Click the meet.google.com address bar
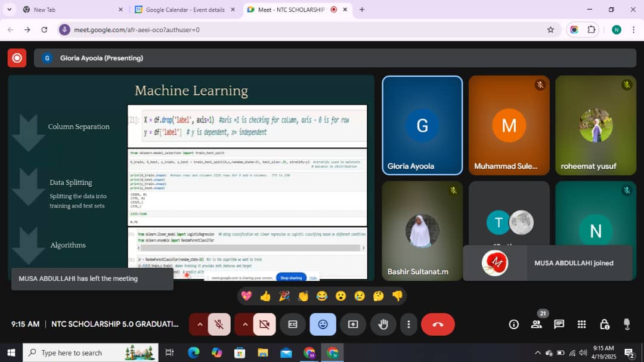This screenshot has height=362, width=644. click(x=308, y=30)
